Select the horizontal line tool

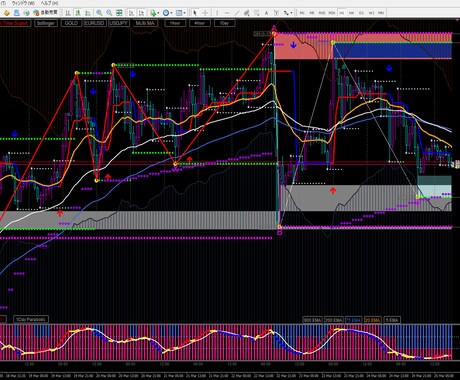click(227, 13)
